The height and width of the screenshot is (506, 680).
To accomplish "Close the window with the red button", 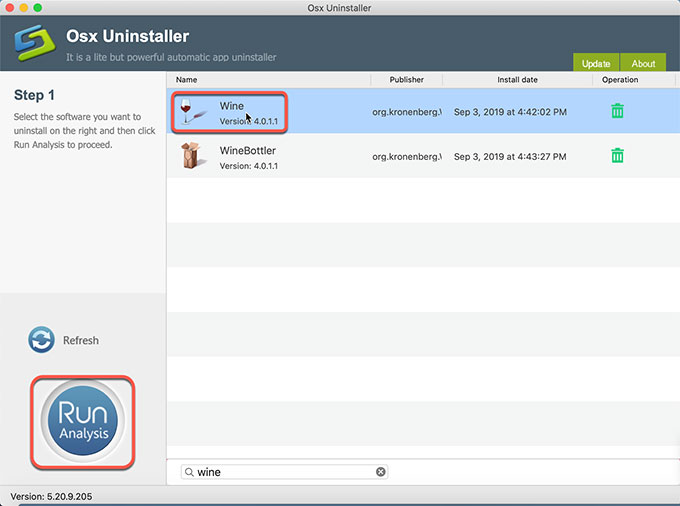I will coord(10,8).
